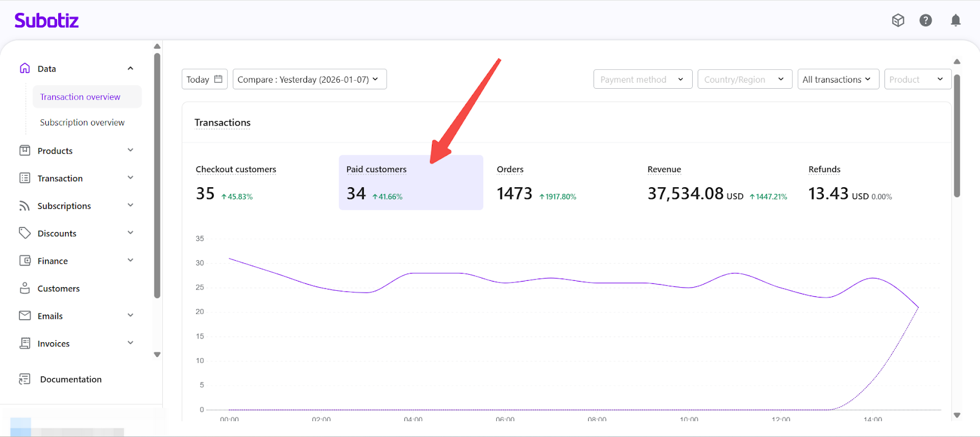This screenshot has width=980, height=437.
Task: Click the cube icon in header
Action: [x=898, y=21]
